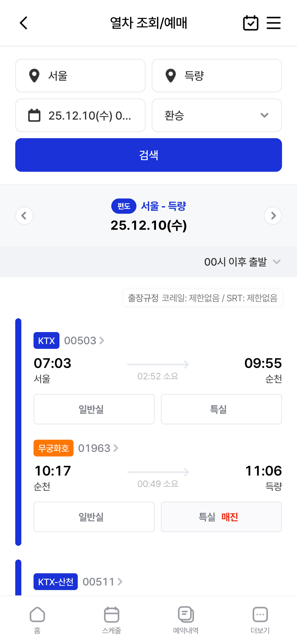Select 일반실 for the KTX 00503 train
297x644 pixels.
[x=94, y=409]
